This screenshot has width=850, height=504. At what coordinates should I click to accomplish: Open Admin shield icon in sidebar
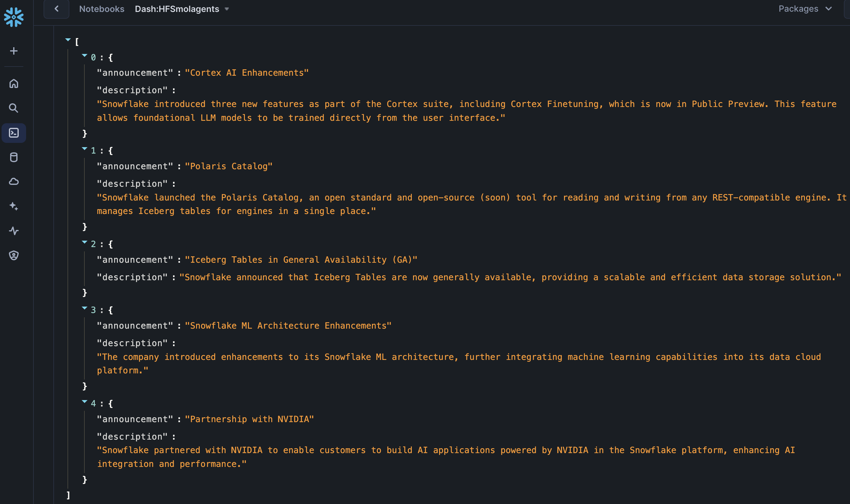(x=14, y=255)
